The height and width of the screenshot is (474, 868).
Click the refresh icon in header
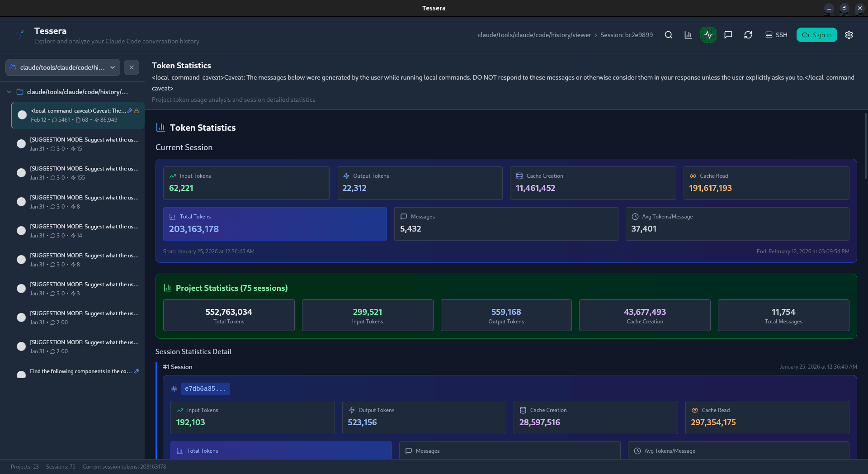click(748, 35)
